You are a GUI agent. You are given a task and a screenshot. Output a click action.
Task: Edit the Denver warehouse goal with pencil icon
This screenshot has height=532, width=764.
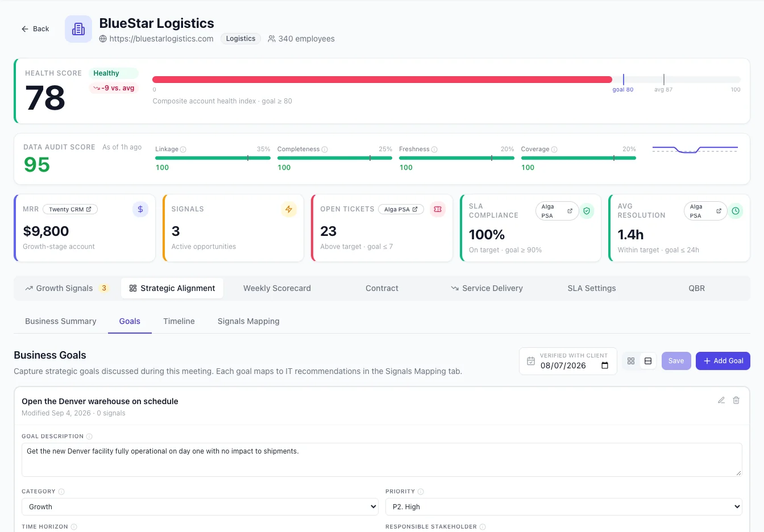pyautogui.click(x=721, y=400)
